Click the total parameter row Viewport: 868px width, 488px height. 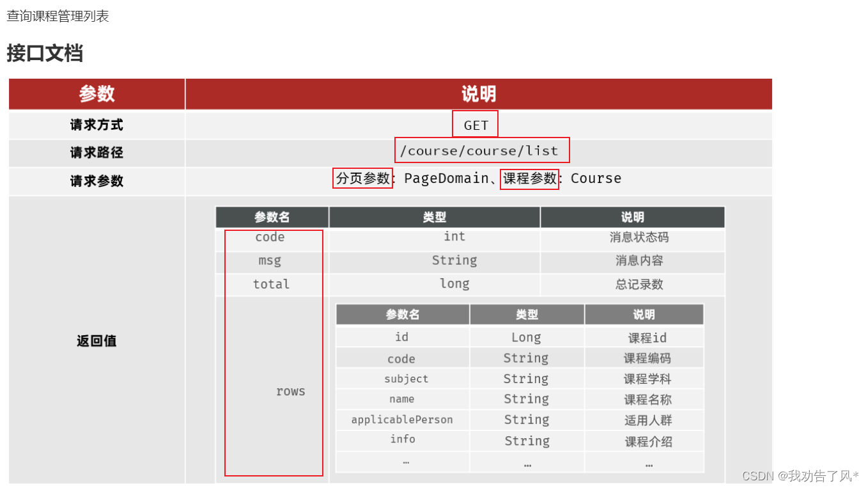271,284
